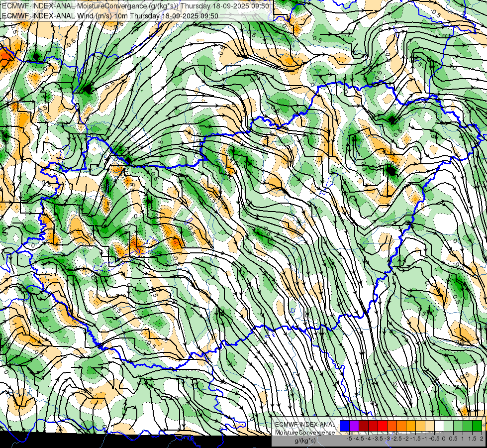The width and height of the screenshot is (487, 448).
Task: Click the pale cream swatch left of white
Action: pos(430,426)
